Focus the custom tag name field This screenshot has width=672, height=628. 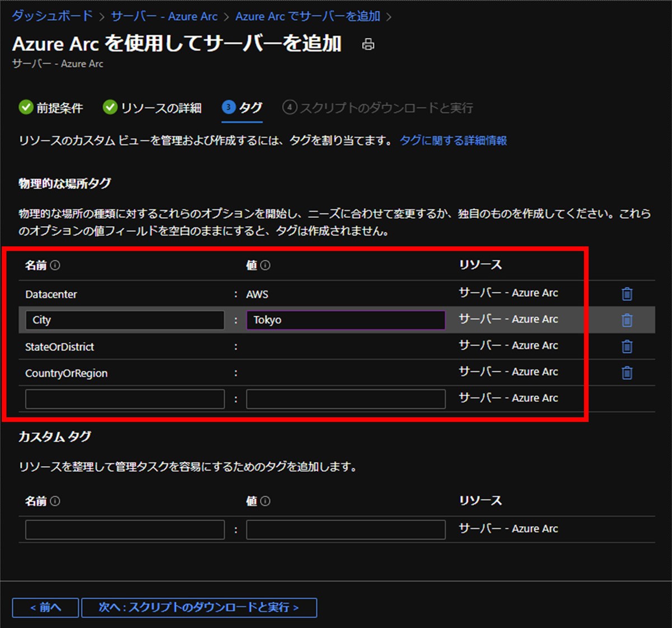click(x=125, y=529)
